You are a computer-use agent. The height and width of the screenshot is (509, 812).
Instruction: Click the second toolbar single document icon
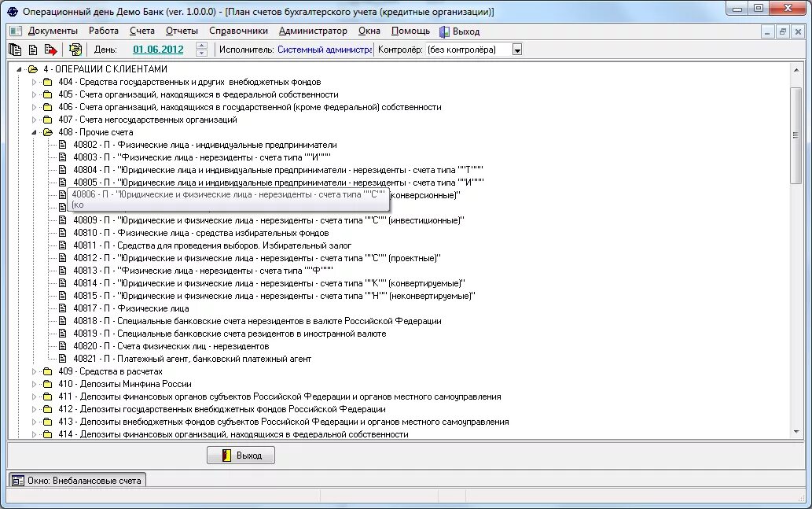pyautogui.click(x=33, y=50)
